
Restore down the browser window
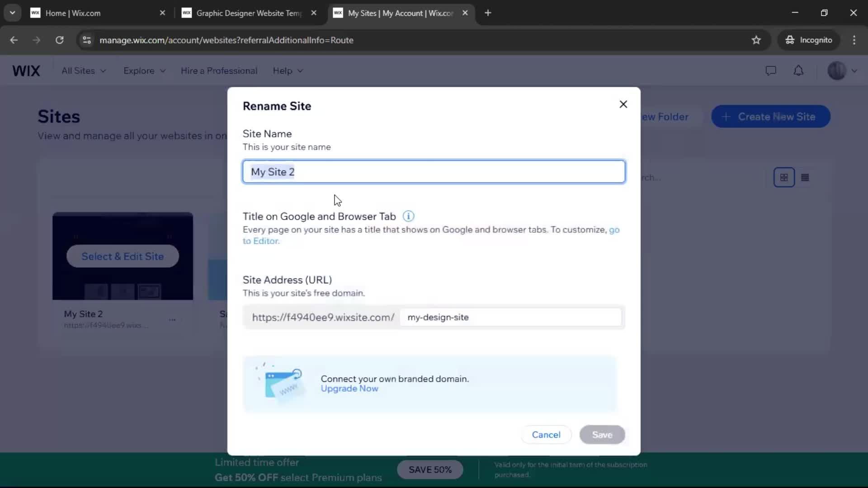tap(824, 13)
